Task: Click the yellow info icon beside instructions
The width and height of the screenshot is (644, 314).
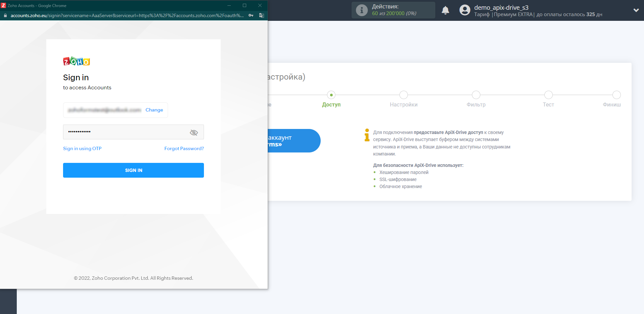Action: tap(367, 135)
